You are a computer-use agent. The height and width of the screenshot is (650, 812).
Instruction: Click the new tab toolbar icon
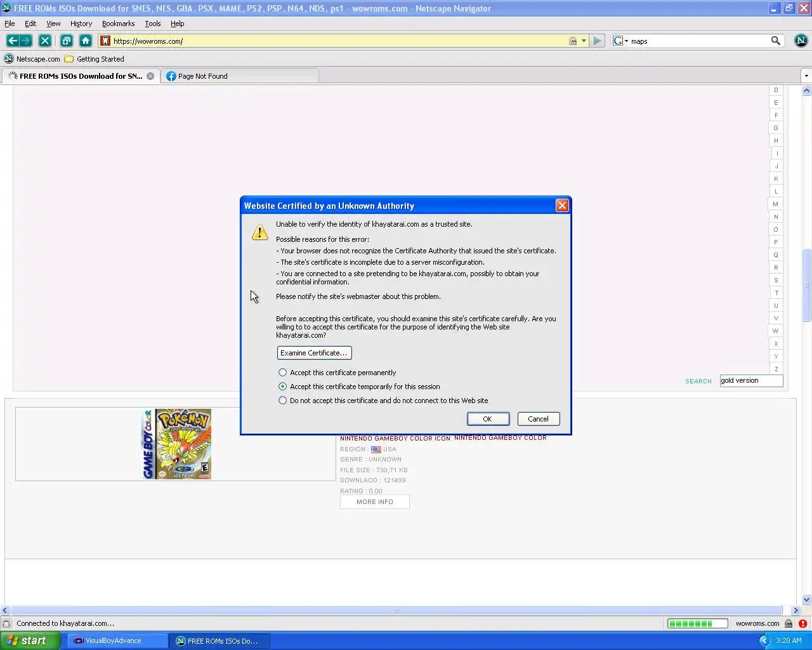click(66, 41)
